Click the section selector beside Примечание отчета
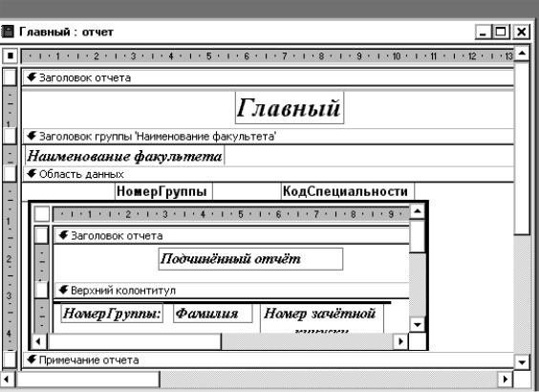Image resolution: width=539 pixels, height=392 pixels. click(10, 359)
